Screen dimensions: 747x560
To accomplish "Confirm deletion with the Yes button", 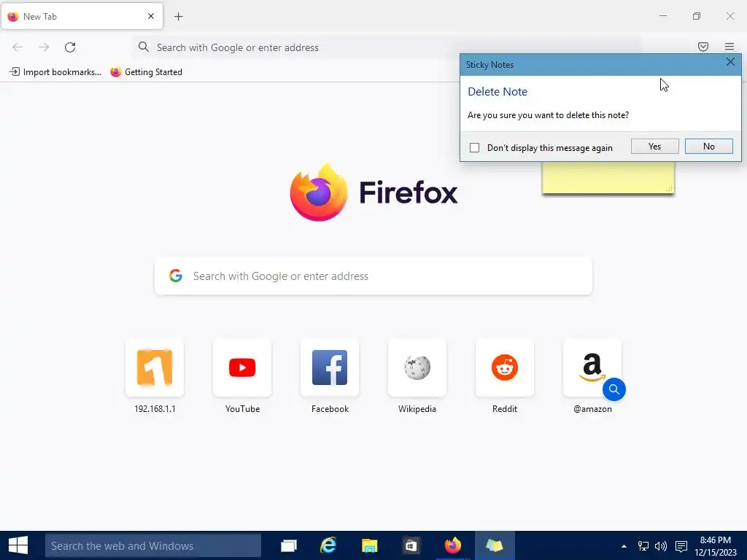I will (654, 146).
